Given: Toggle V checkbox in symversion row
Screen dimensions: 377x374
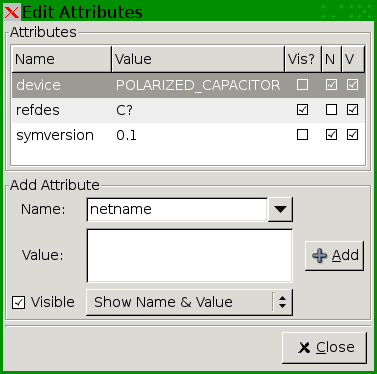Looking at the screenshot, I should (353, 135).
